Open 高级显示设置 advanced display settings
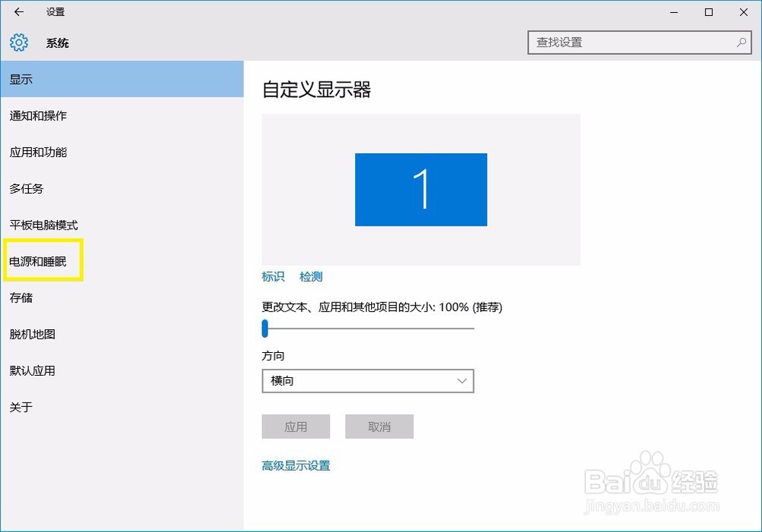The width and height of the screenshot is (762, 532). pos(296,465)
